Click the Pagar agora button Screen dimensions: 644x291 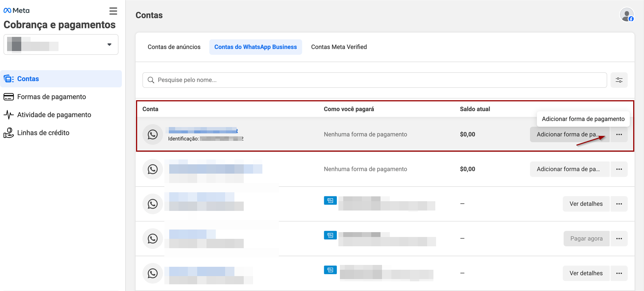point(586,238)
